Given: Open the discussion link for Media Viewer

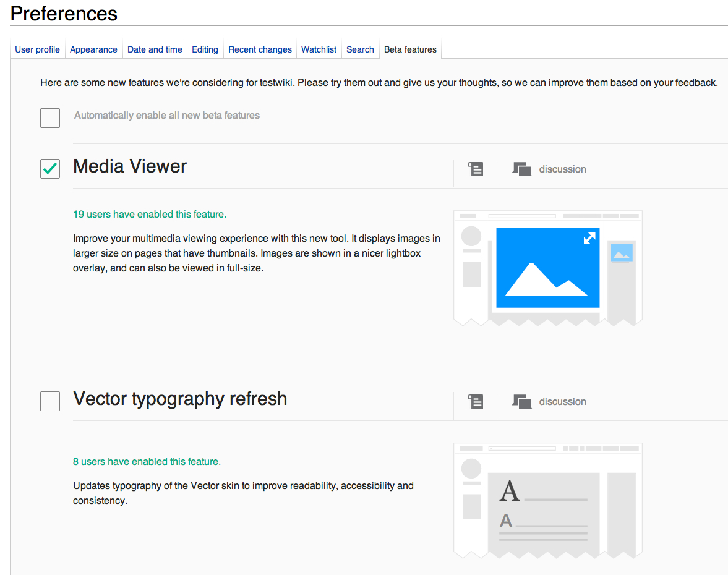Looking at the screenshot, I should coord(562,168).
